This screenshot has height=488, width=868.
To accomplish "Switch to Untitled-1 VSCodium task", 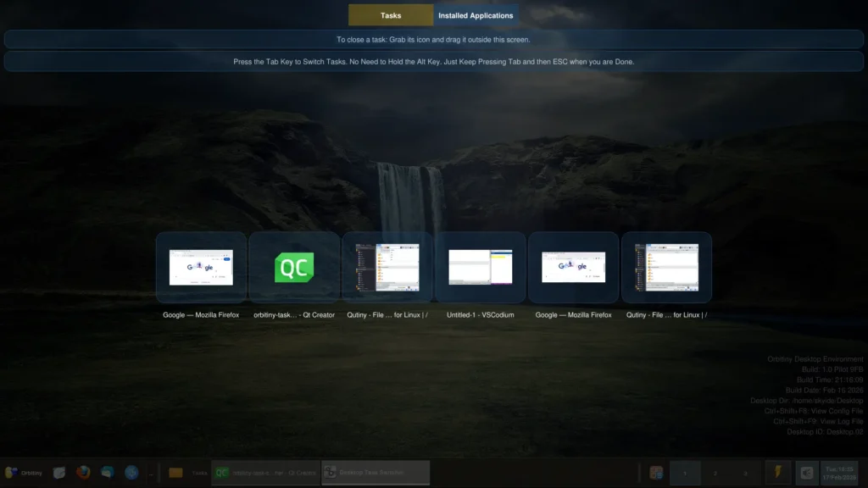I will click(481, 268).
